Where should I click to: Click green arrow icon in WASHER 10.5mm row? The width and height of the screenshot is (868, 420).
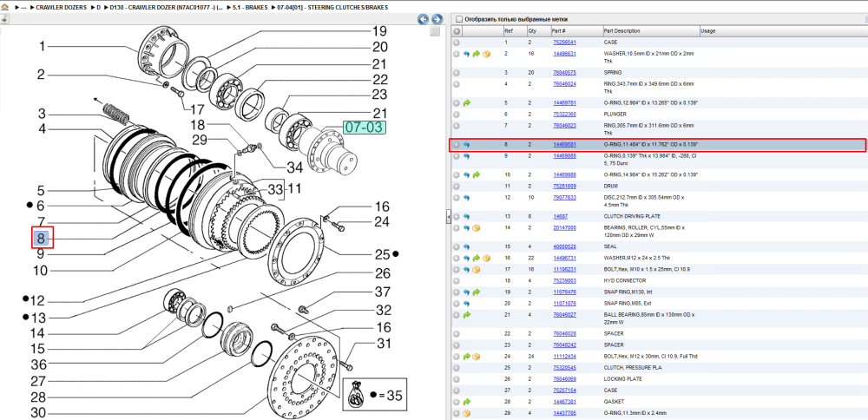coord(476,54)
